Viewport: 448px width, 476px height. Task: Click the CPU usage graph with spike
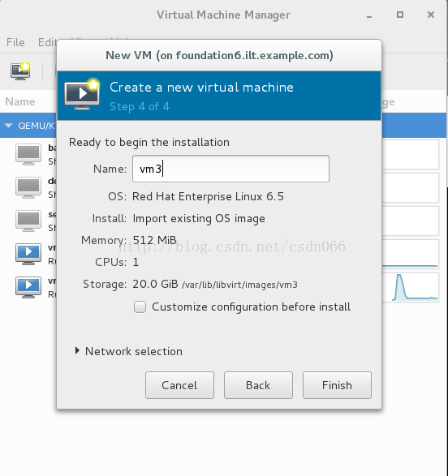411,287
